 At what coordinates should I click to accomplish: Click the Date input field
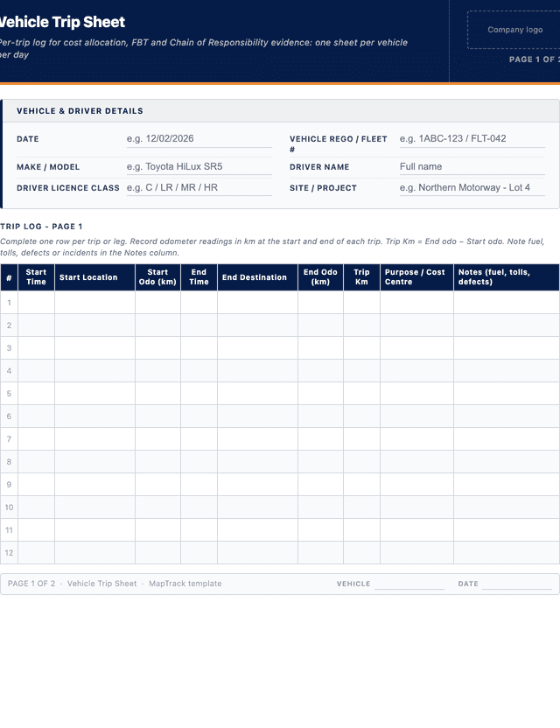coord(199,139)
